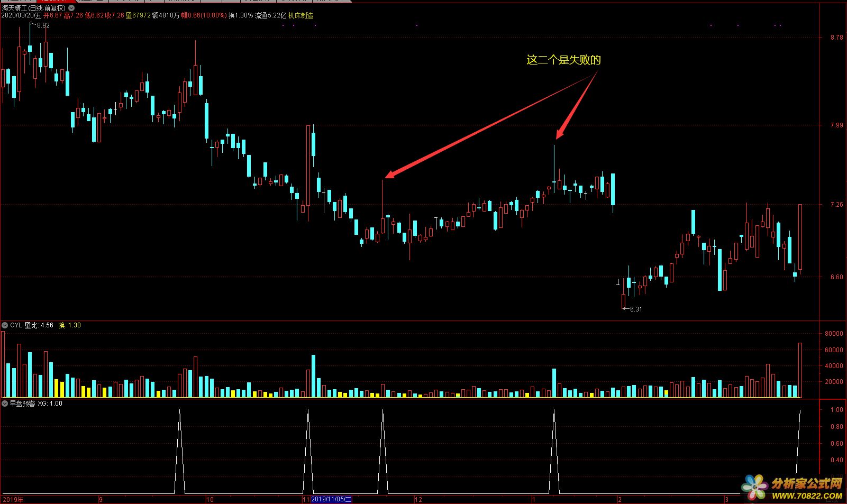Click the last red limit-up candlestick
Image resolution: width=847 pixels, height=504 pixels.
(800, 238)
